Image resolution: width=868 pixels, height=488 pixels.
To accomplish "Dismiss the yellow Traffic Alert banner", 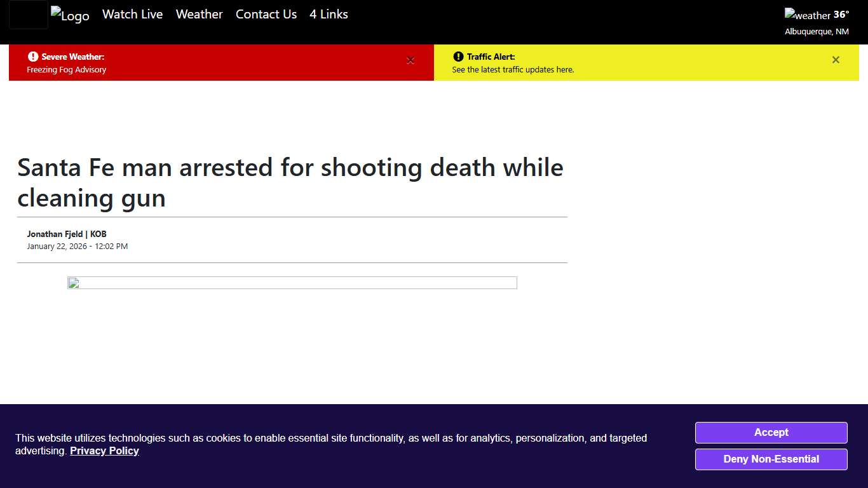I will [x=836, y=60].
